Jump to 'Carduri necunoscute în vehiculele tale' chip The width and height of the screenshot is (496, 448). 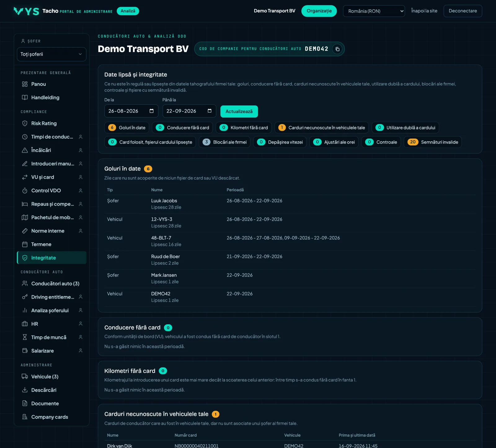coord(321,127)
